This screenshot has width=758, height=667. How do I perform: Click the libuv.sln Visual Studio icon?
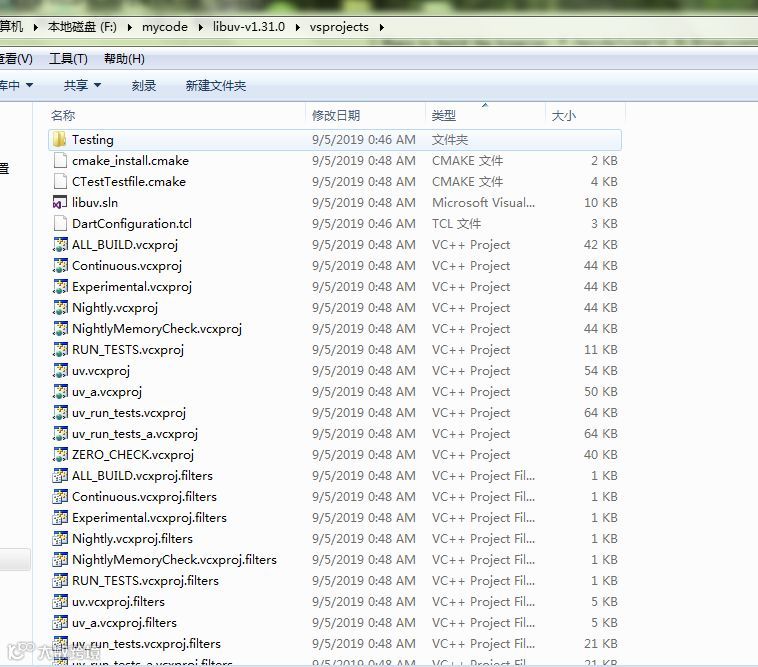(59, 203)
